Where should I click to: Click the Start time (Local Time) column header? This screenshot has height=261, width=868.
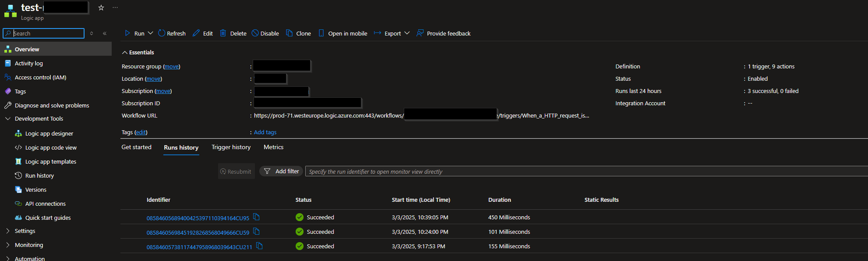[x=421, y=200]
